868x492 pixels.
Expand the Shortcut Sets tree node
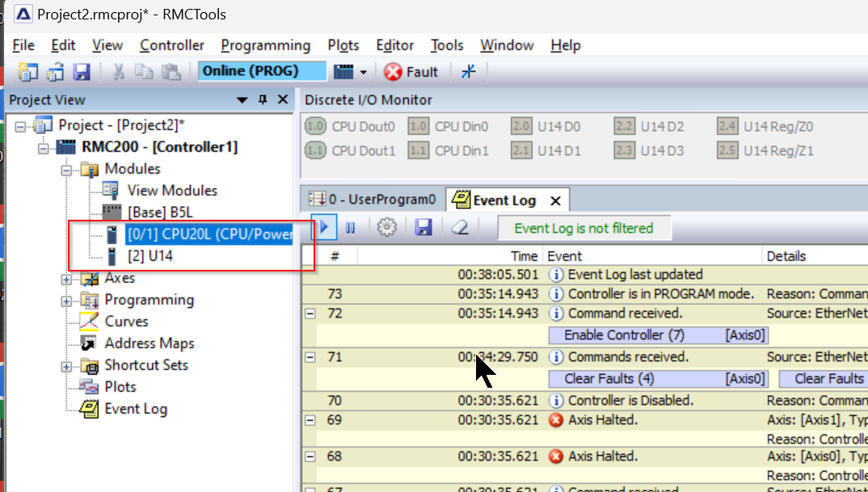66,366
